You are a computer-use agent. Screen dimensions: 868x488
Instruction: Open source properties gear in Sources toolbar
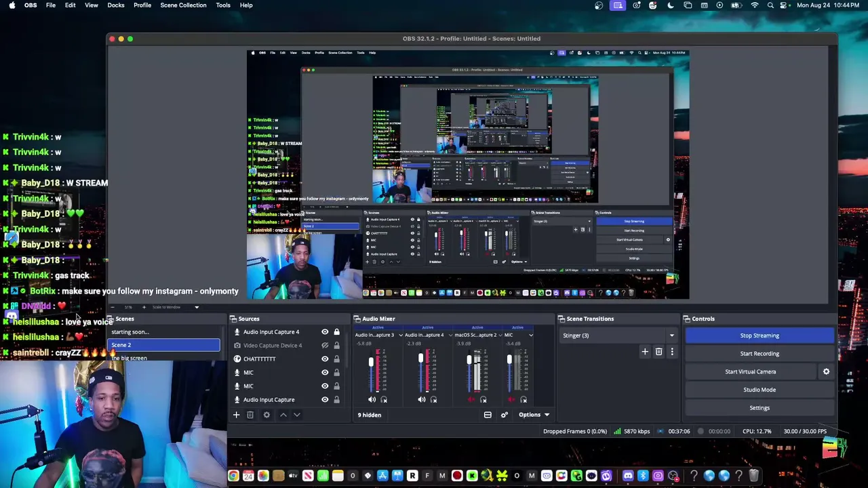[267, 415]
